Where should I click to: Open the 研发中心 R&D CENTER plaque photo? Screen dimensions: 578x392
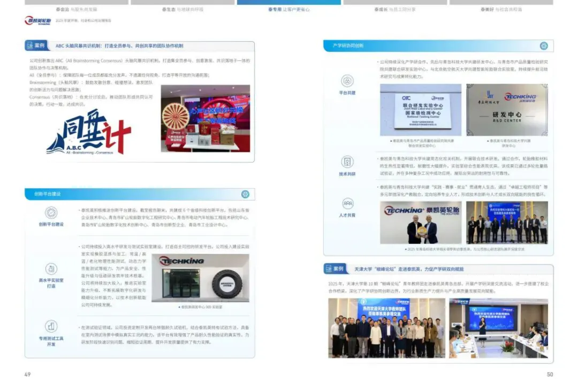click(x=507, y=110)
